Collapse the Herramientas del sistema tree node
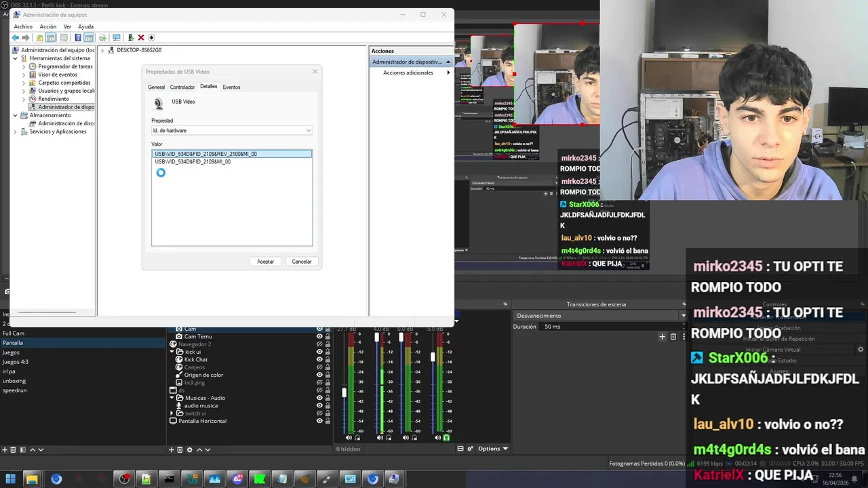This screenshot has height=488, width=868. [x=15, y=58]
